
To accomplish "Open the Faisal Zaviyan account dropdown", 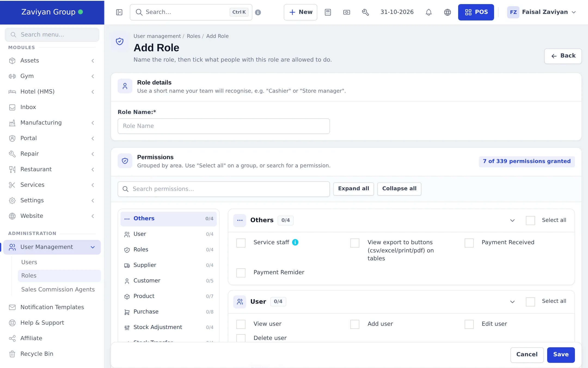I will (542, 12).
